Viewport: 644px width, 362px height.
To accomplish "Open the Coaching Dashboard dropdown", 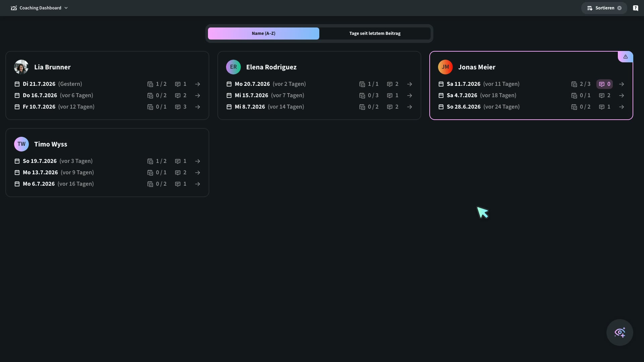I will tap(39, 8).
